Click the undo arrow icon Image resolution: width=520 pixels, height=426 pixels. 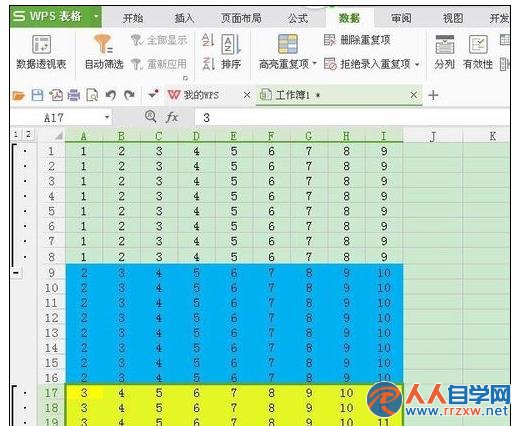click(111, 95)
